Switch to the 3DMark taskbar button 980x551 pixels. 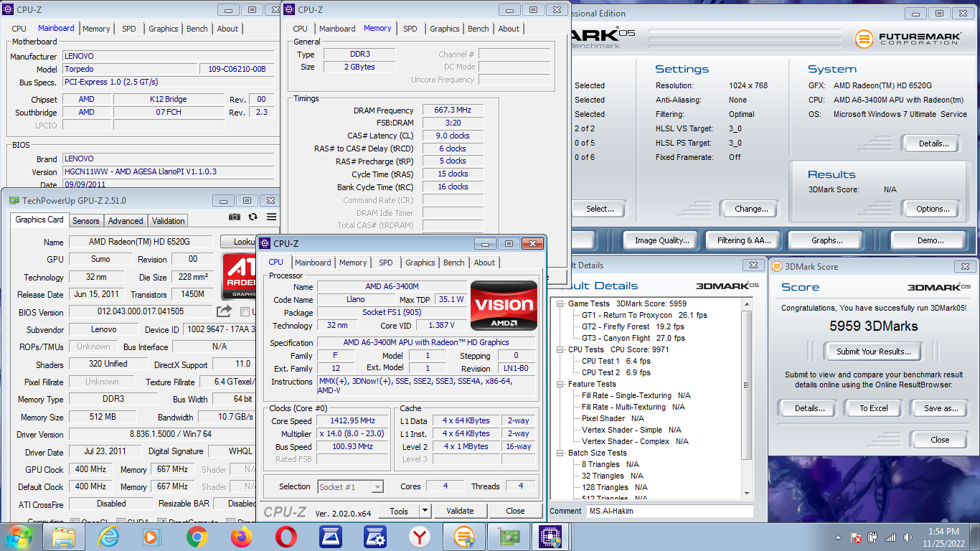click(x=464, y=537)
